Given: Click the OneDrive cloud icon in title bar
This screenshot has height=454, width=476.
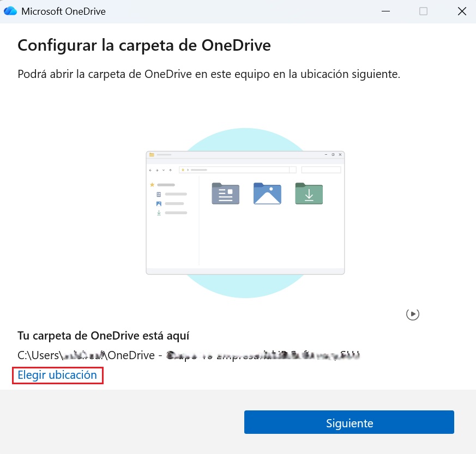Looking at the screenshot, I should click(10, 11).
